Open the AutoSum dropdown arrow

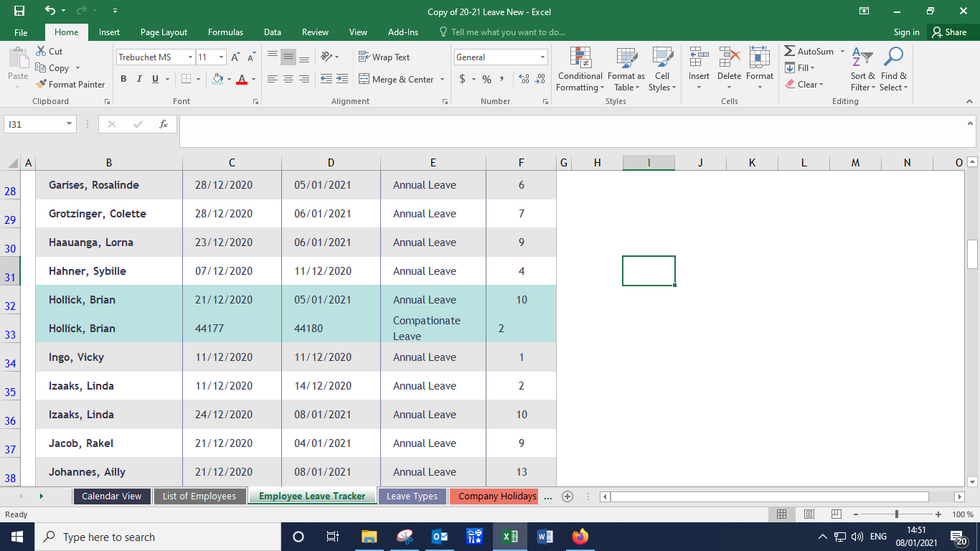842,52
